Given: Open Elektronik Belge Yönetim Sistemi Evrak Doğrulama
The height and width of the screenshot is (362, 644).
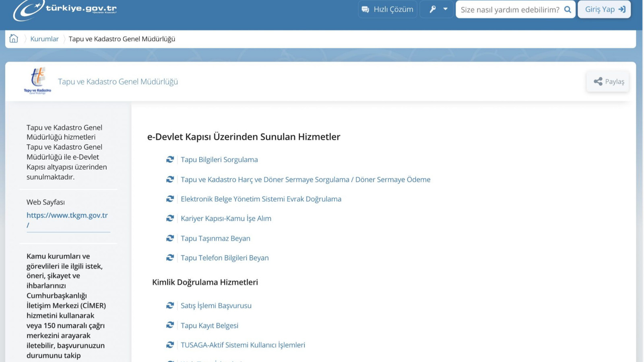Looking at the screenshot, I should click(261, 199).
